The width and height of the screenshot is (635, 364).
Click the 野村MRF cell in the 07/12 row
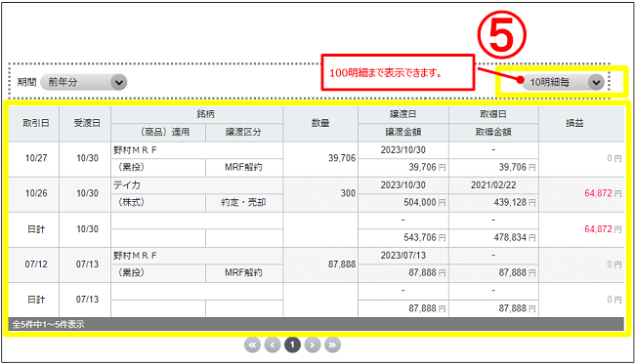pos(196,256)
